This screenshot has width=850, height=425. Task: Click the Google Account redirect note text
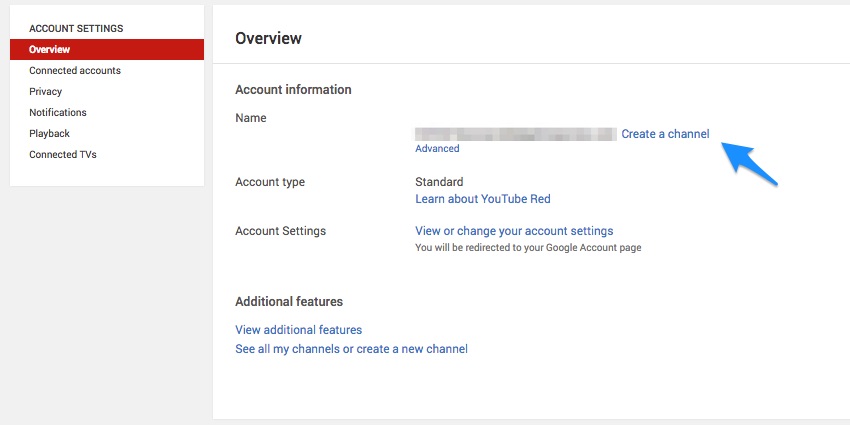(x=528, y=248)
